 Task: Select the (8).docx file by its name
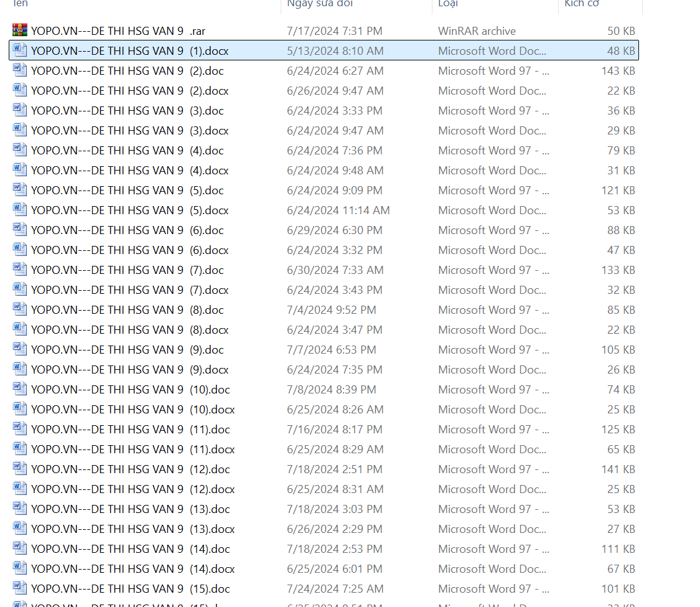click(130, 329)
